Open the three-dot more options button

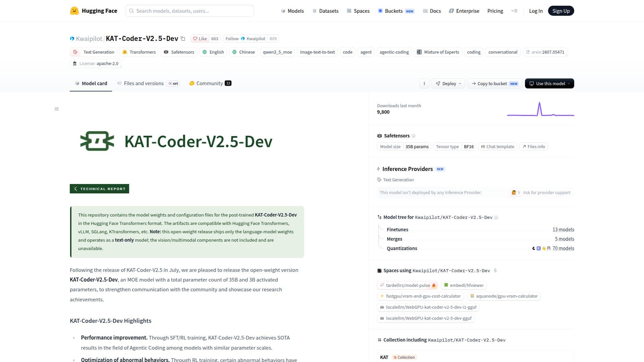[424, 83]
